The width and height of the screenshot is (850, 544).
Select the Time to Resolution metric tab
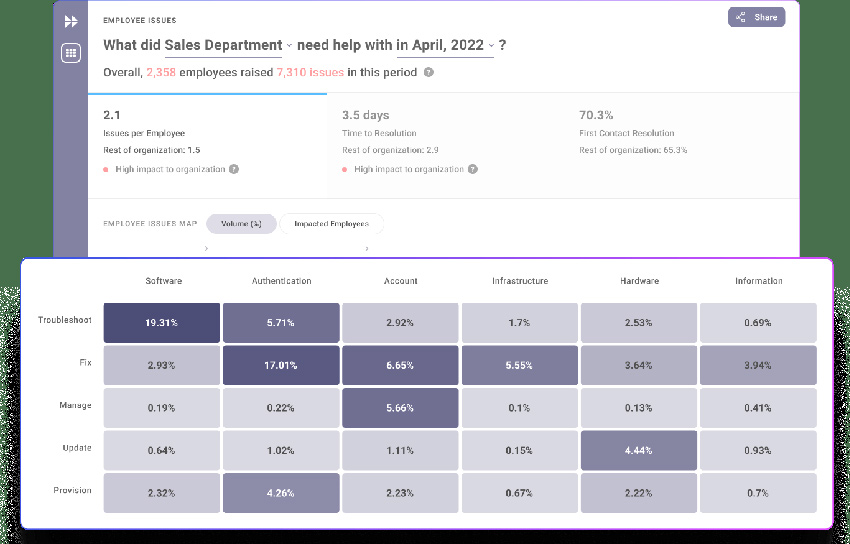click(x=446, y=145)
